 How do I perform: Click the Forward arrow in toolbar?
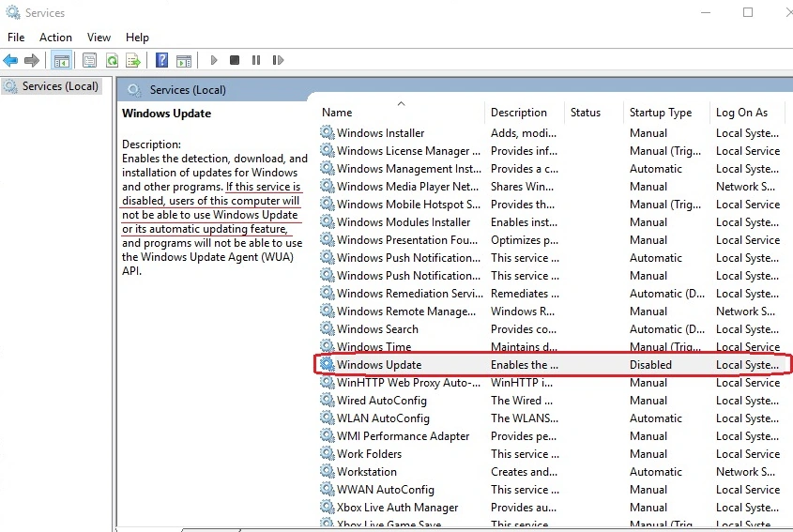coord(32,61)
